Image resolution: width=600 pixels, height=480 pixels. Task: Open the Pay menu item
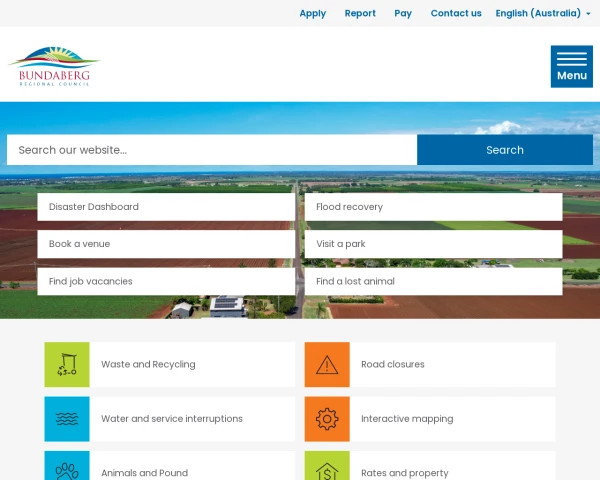point(403,13)
